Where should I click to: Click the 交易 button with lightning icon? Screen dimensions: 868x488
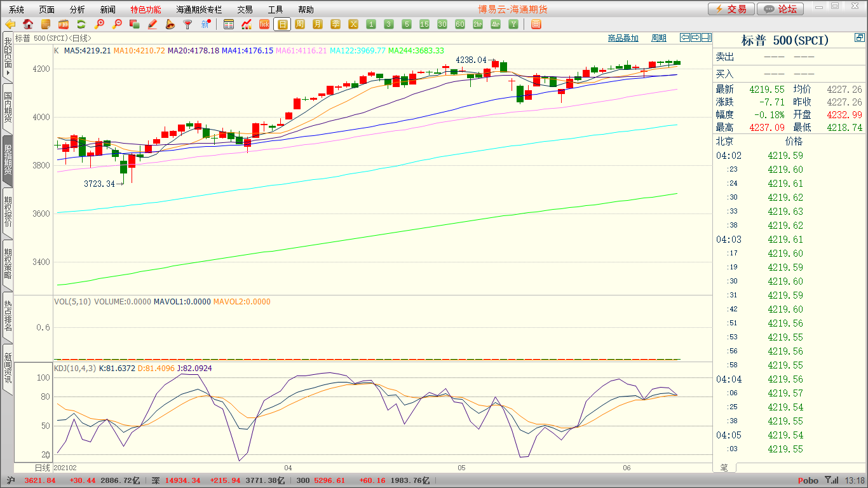731,9
